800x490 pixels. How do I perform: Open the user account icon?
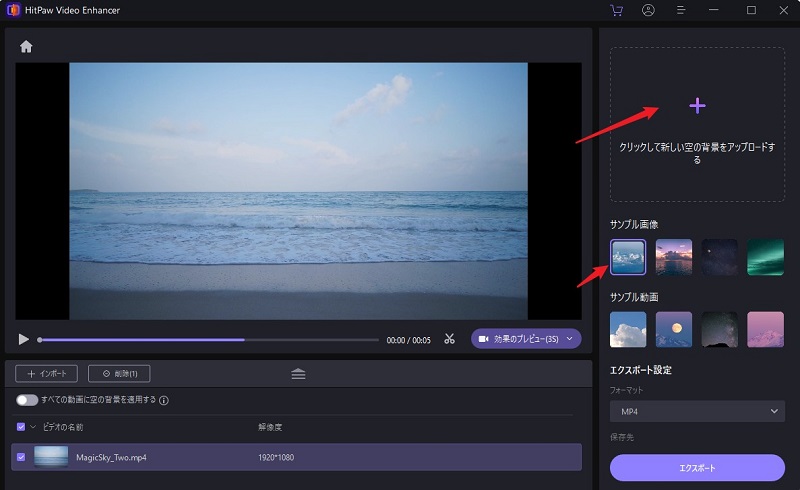pyautogui.click(x=648, y=10)
